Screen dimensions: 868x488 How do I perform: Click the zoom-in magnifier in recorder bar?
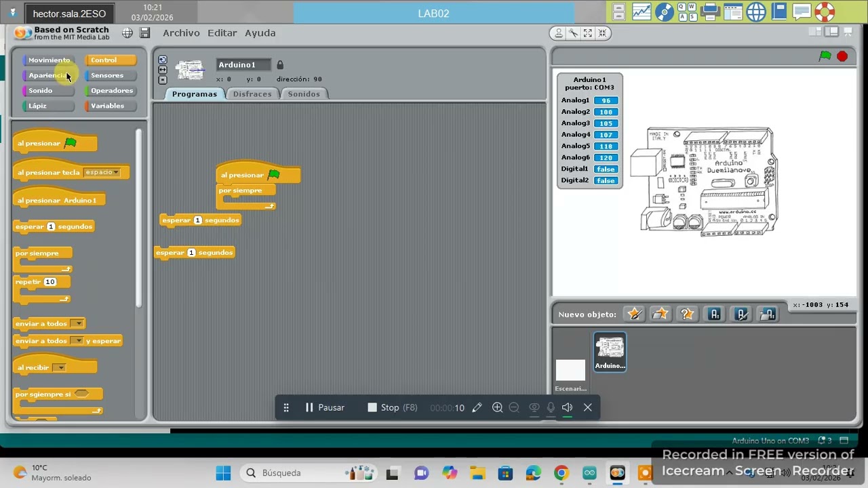click(497, 407)
